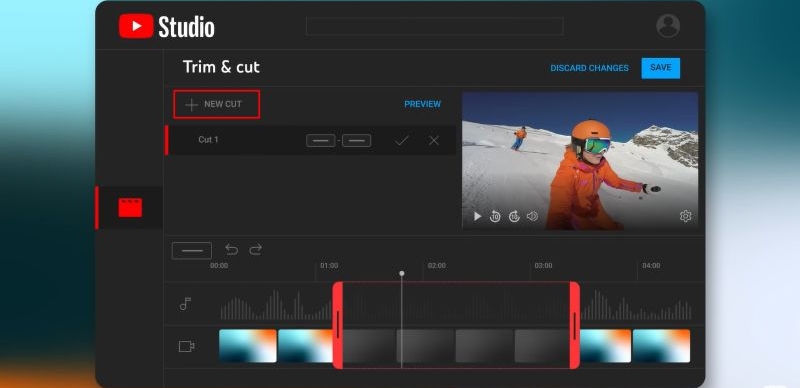800x388 pixels.
Task: Rewind the preview 10 seconds
Action: point(495,216)
